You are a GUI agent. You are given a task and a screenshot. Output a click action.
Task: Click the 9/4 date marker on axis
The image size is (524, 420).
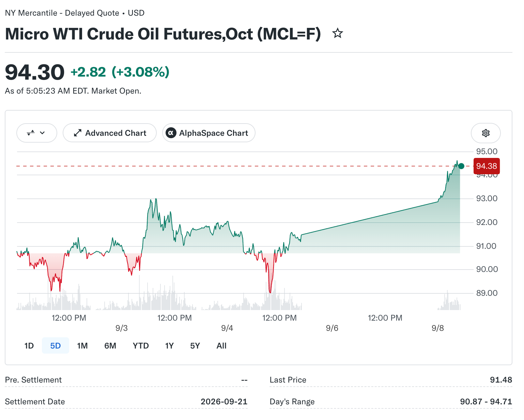[227, 328]
